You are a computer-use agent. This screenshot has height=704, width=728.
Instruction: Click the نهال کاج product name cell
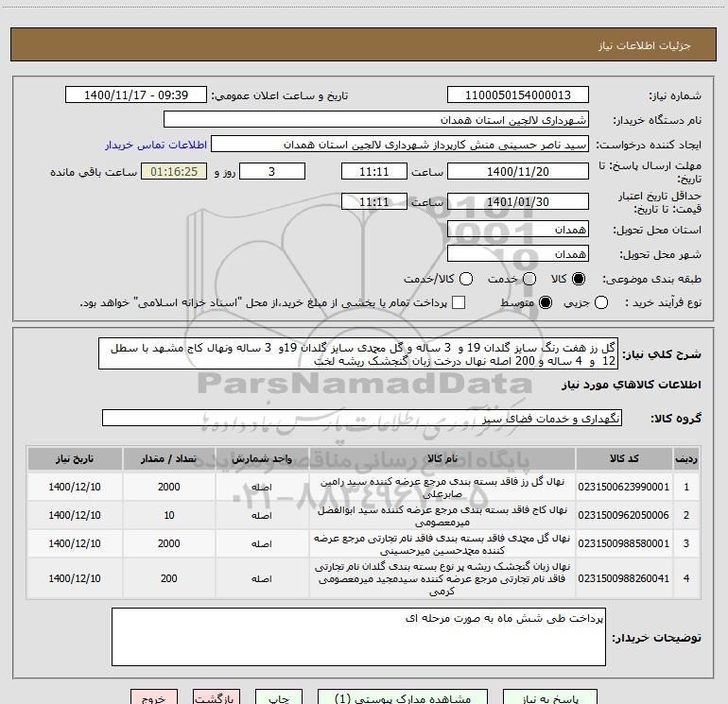[442, 516]
